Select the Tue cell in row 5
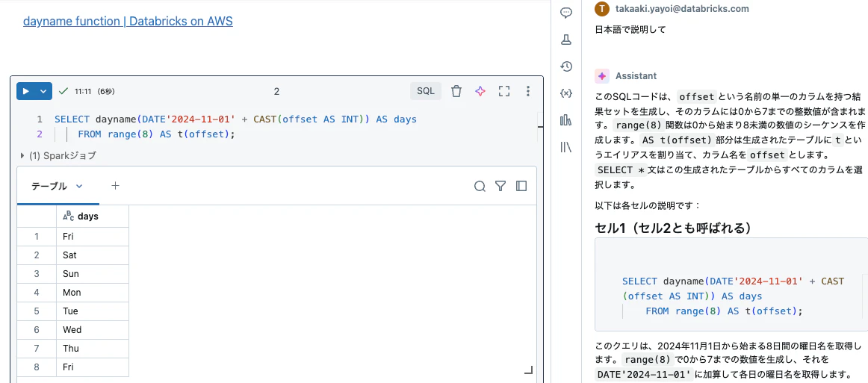This screenshot has height=383, width=868. pyautogui.click(x=93, y=311)
